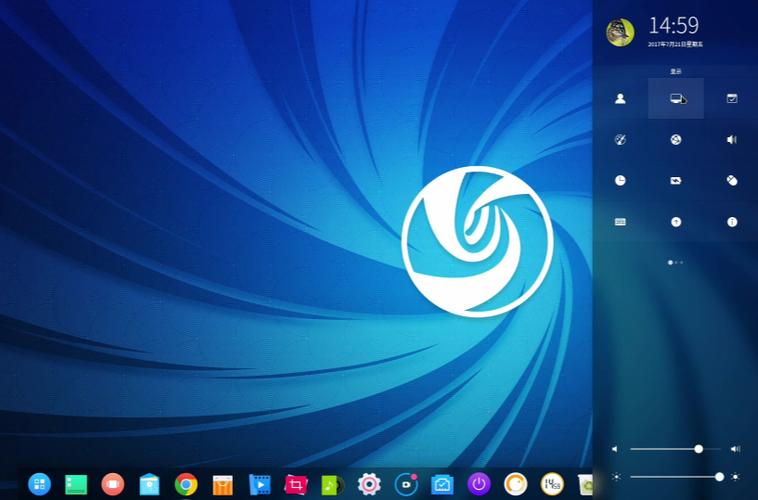This screenshot has height=500, width=758.
Task: Open the Accounts settings icon
Action: pyautogui.click(x=620, y=99)
